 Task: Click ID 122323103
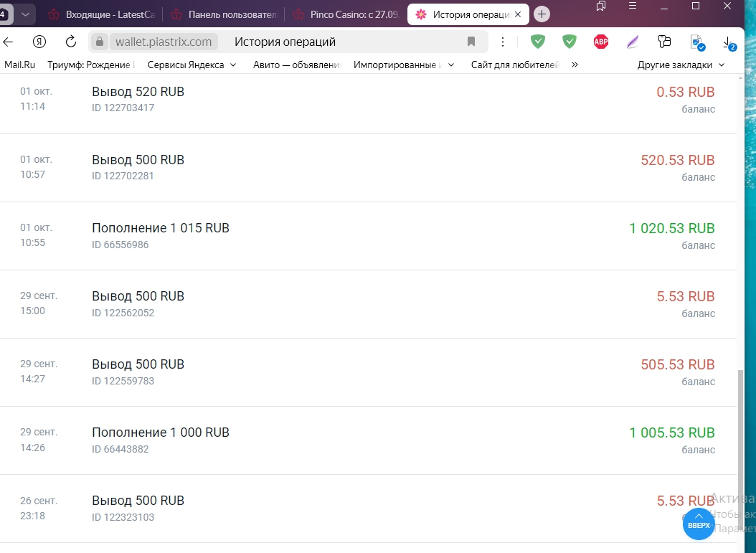123,517
